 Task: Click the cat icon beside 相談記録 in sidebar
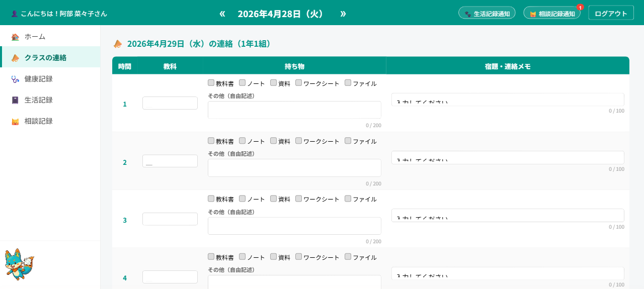pyautogui.click(x=15, y=121)
